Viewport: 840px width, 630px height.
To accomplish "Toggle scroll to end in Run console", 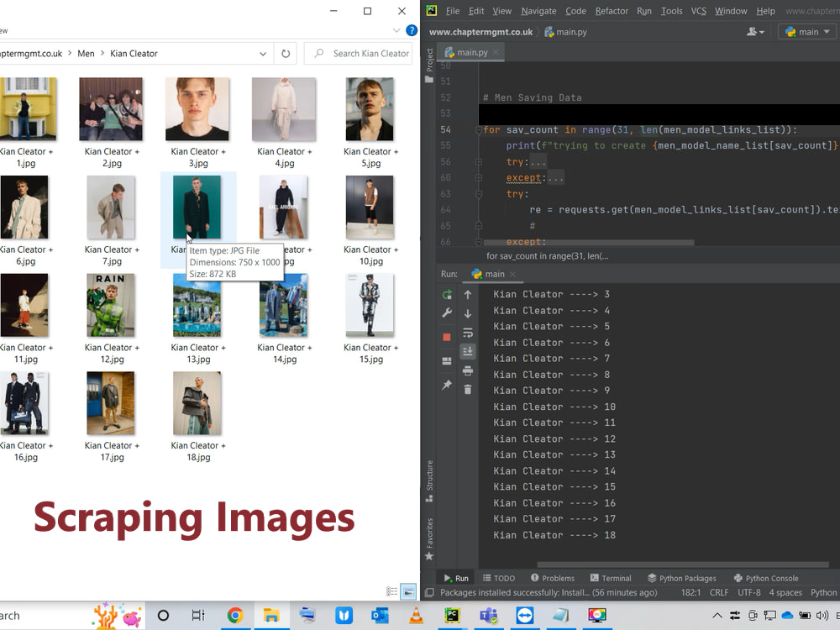I will pos(468,351).
